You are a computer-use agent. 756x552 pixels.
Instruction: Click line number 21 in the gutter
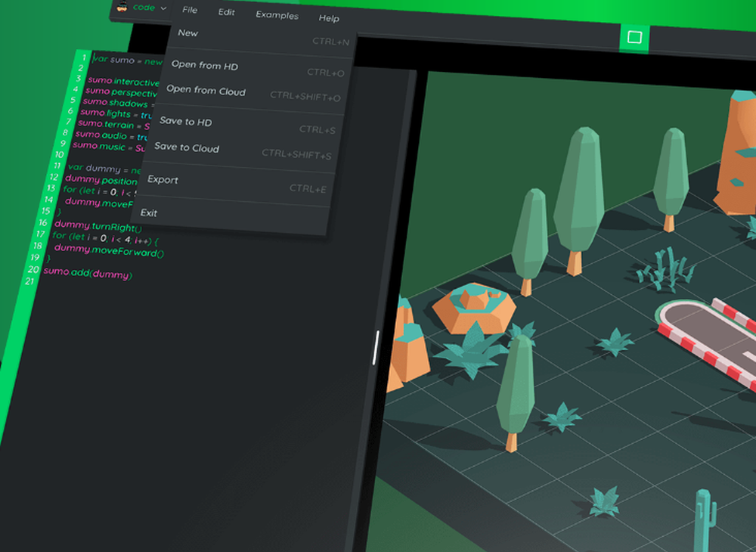point(30,281)
